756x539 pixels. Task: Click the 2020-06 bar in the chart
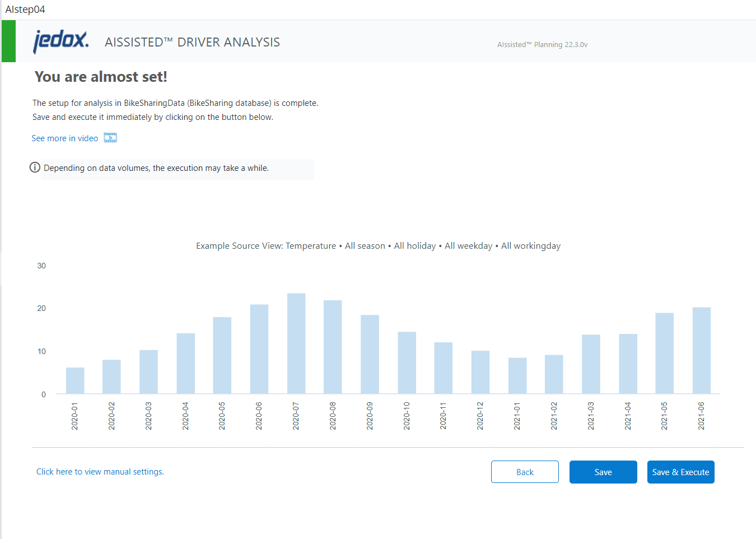(x=259, y=349)
